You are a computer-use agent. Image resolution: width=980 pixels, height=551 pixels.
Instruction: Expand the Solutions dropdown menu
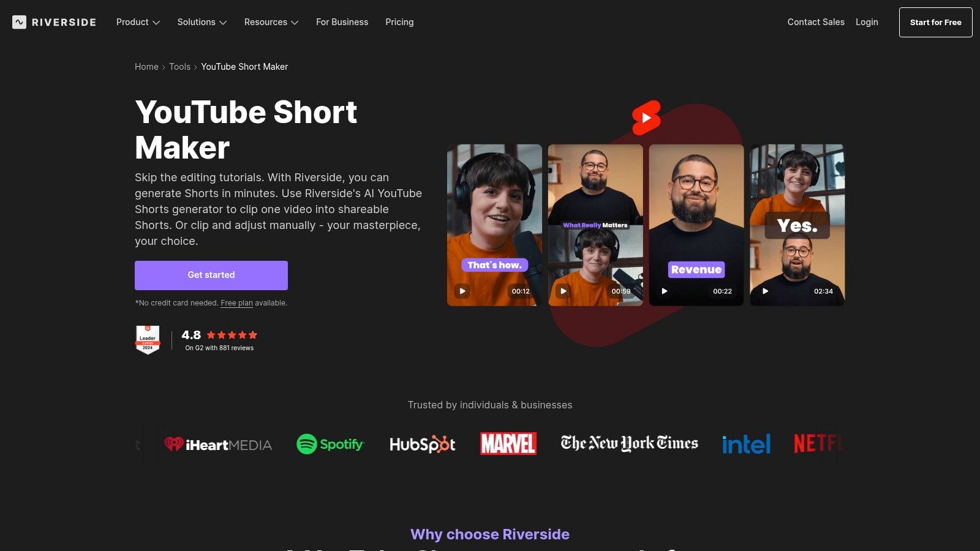[x=202, y=22]
